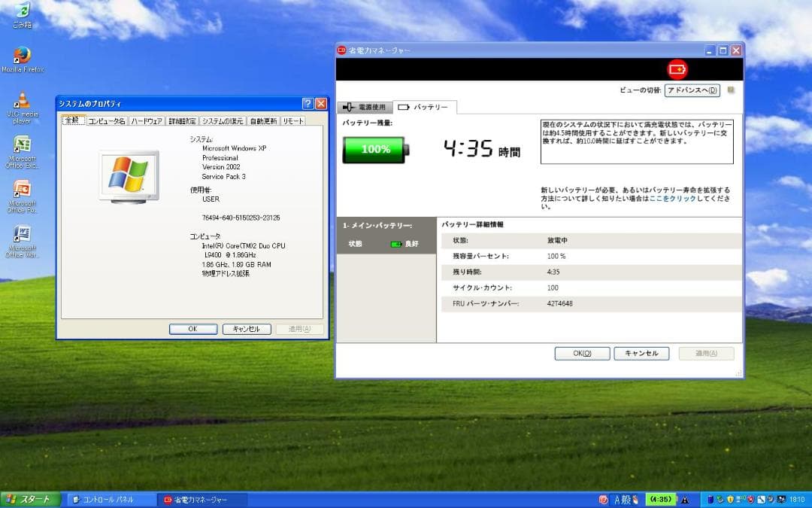This screenshot has height=508, width=812.
Task: Click the red ThinkVantage logo in Power Manager
Action: pyautogui.click(x=677, y=68)
